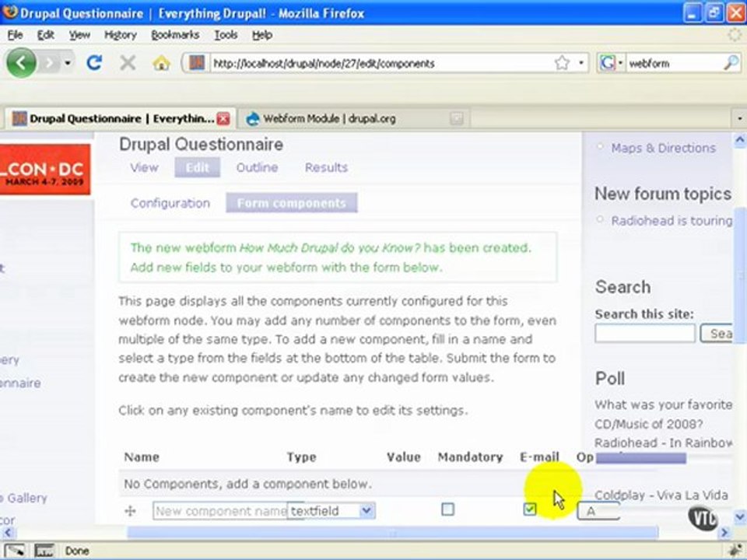Screen dimensions: 747x560
Task: Open the Edit menu in the menu bar
Action: click(46, 35)
